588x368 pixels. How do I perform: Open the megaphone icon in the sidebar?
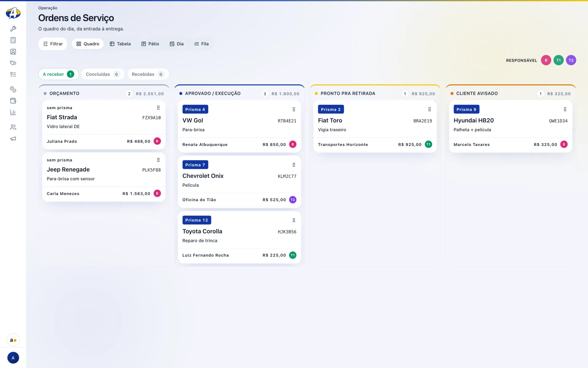(13, 139)
